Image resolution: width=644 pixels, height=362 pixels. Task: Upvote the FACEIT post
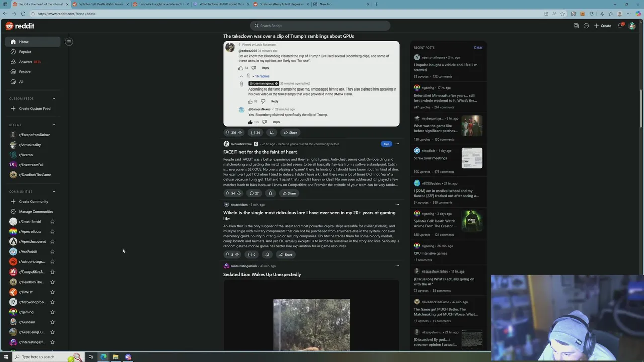227,193
